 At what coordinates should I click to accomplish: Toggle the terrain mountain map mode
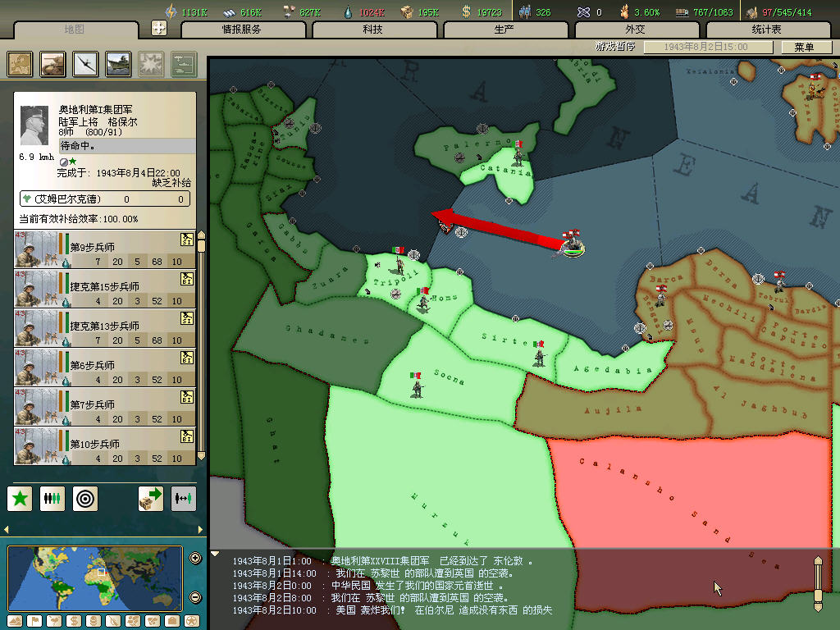(15, 620)
